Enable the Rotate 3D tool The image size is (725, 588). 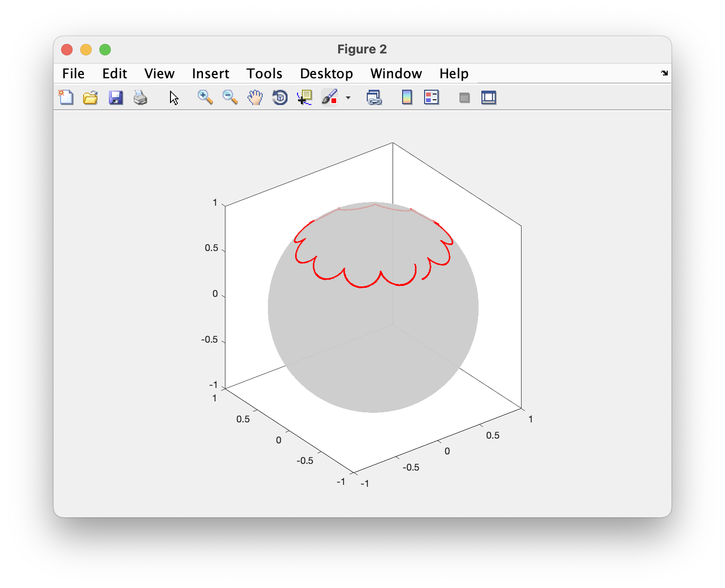(280, 97)
